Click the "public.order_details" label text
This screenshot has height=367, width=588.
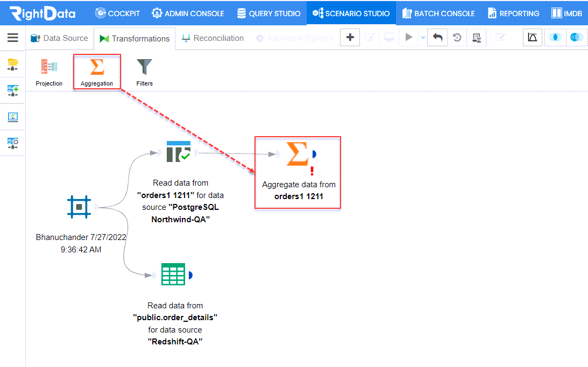coord(175,317)
